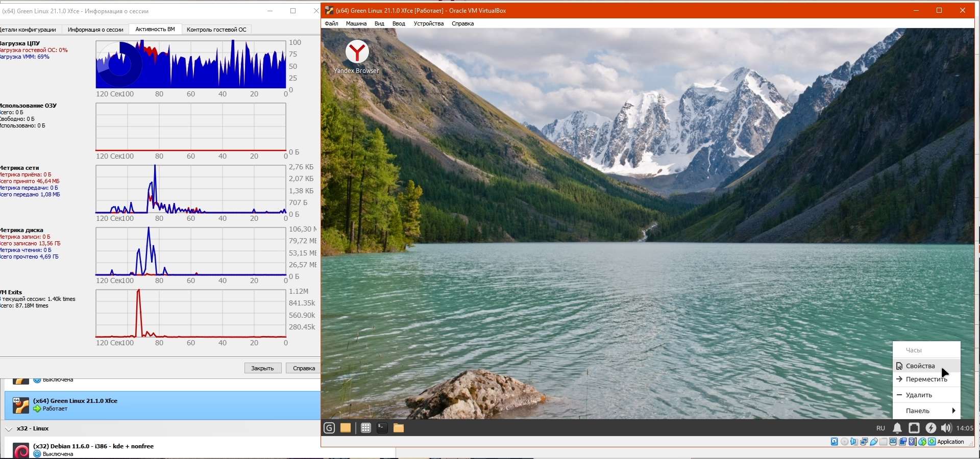Click the globe-with-arrows indicator in VirtualBox status bar
Screen dimensions: 980x459
(922, 442)
